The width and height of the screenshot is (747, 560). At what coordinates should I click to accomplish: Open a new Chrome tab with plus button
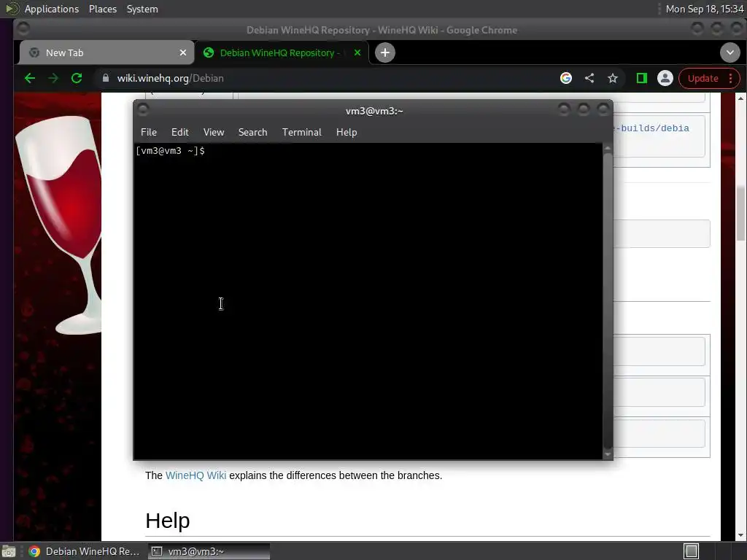(x=385, y=52)
